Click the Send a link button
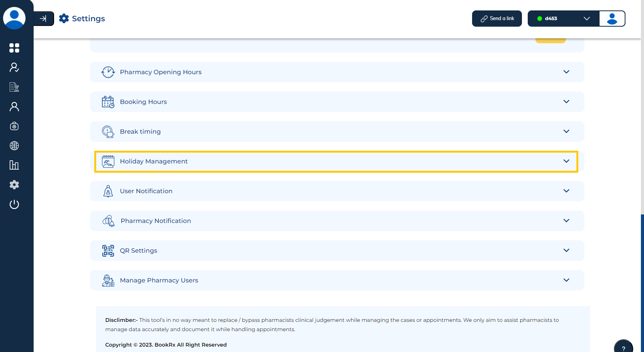The width and height of the screenshot is (644, 352). click(497, 19)
